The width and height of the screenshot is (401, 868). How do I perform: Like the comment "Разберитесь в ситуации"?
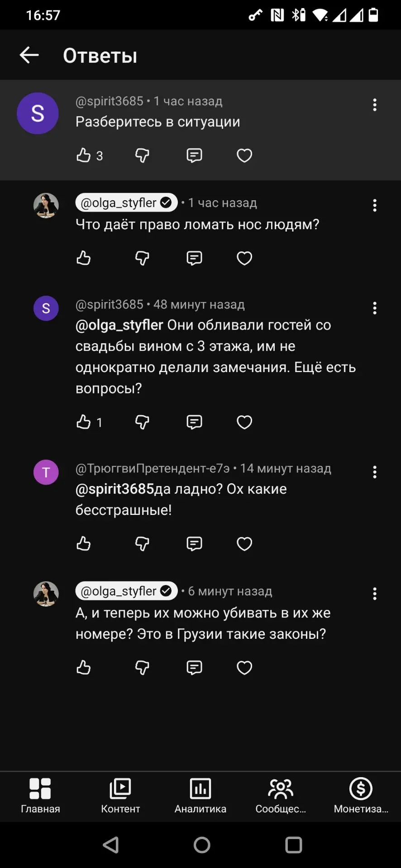(x=83, y=155)
